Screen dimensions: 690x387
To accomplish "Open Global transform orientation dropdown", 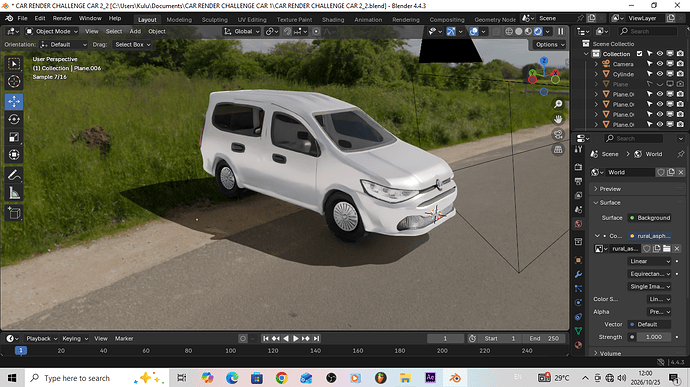I will 242,31.
